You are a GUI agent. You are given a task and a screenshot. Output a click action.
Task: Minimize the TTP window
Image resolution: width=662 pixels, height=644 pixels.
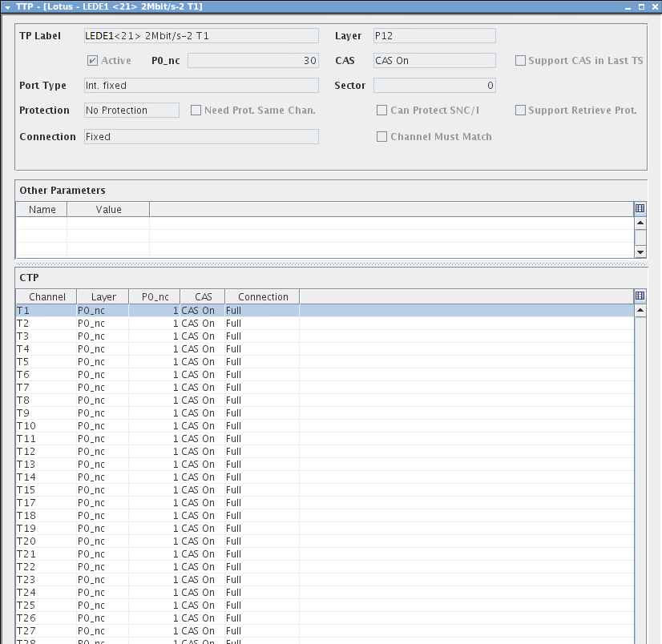627,6
